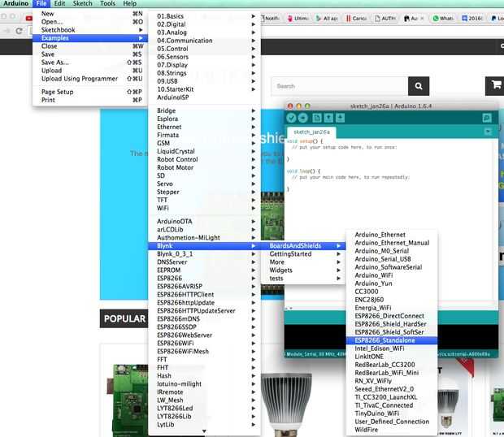Image resolution: width=504 pixels, height=437 pixels.
Task: Select the ESP8266_Standalone example
Action: pyautogui.click(x=392, y=340)
